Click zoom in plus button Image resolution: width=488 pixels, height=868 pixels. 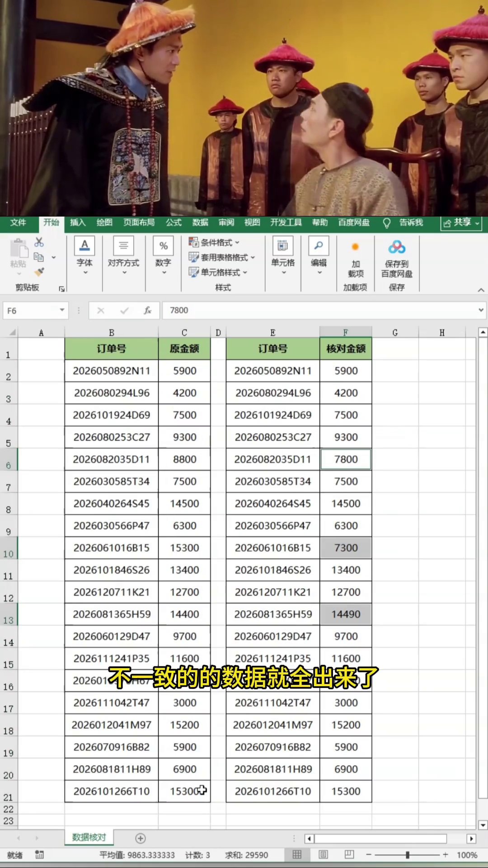[446, 854]
